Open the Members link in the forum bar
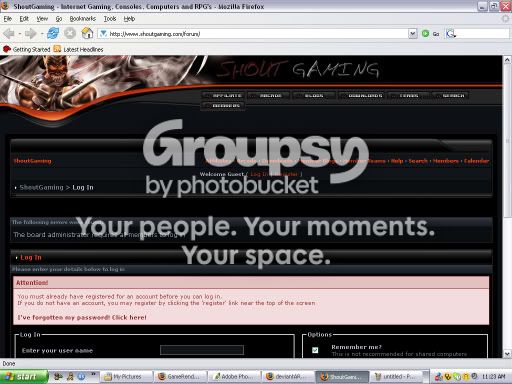 pos(446,161)
